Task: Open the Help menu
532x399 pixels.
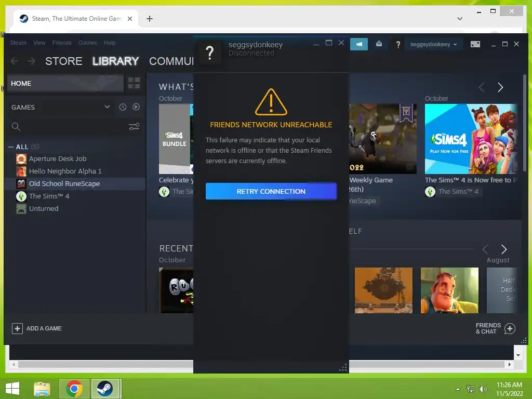Action: pyautogui.click(x=110, y=43)
